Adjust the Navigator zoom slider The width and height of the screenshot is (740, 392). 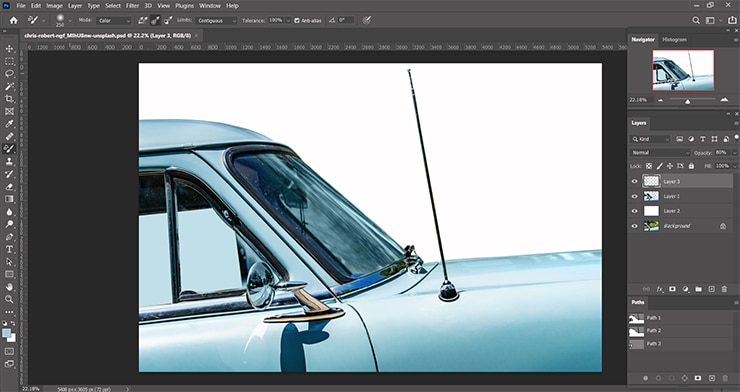688,101
